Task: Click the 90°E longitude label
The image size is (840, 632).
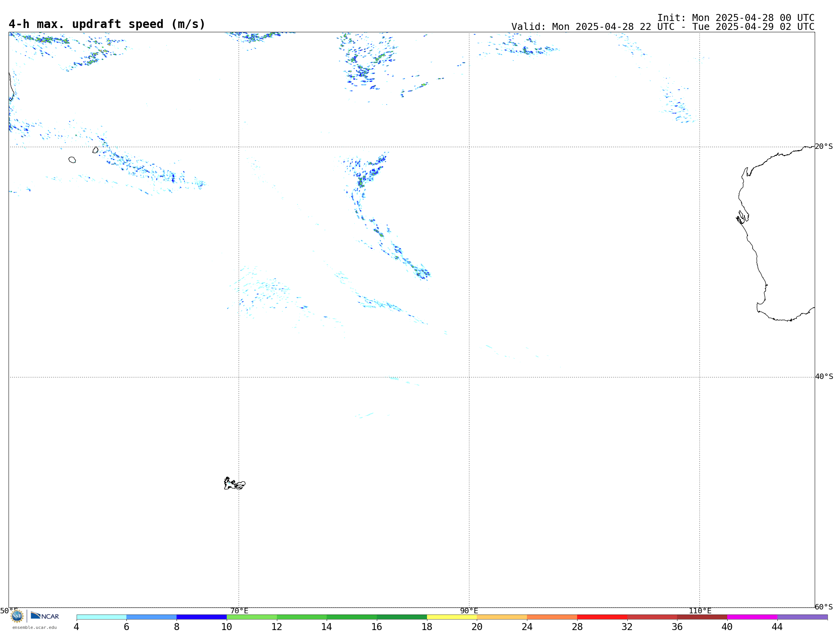Action: coord(469,611)
